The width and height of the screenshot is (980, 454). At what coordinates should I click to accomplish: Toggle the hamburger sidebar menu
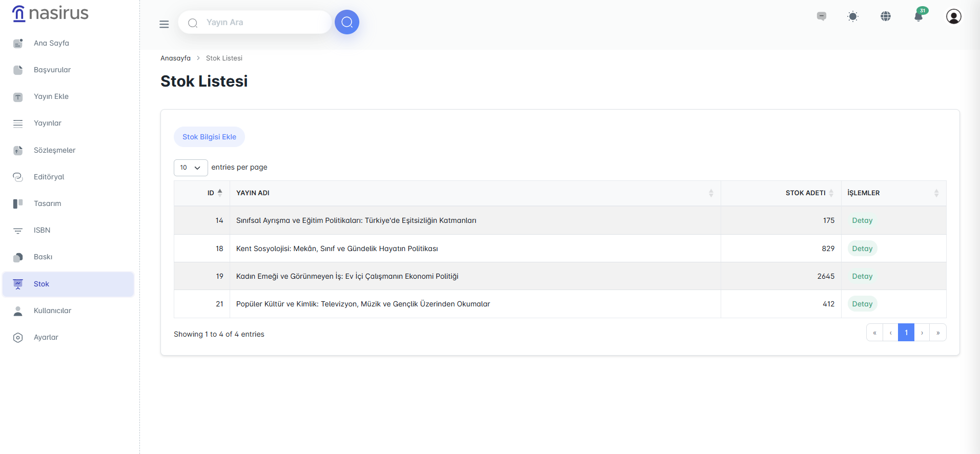click(x=164, y=24)
